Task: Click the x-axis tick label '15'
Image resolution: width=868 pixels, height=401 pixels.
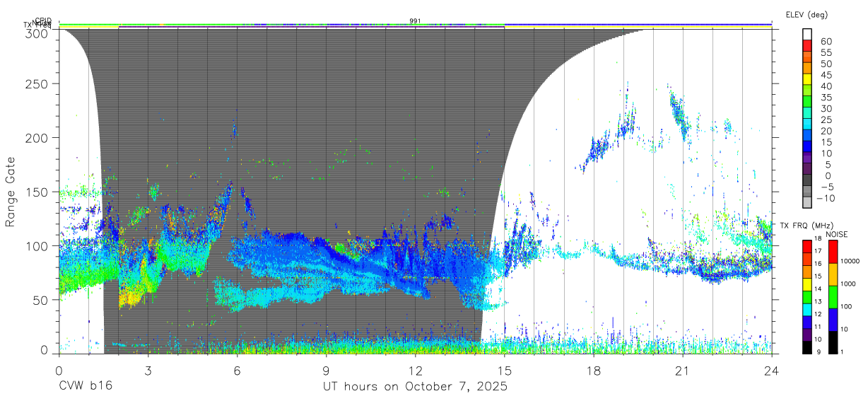Action: (x=505, y=371)
